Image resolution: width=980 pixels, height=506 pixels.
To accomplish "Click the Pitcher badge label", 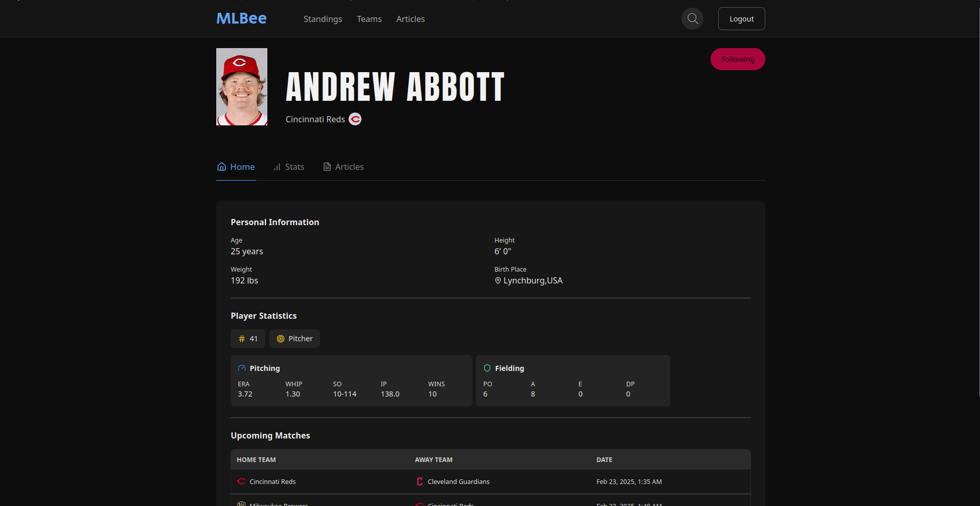I will tap(301, 339).
